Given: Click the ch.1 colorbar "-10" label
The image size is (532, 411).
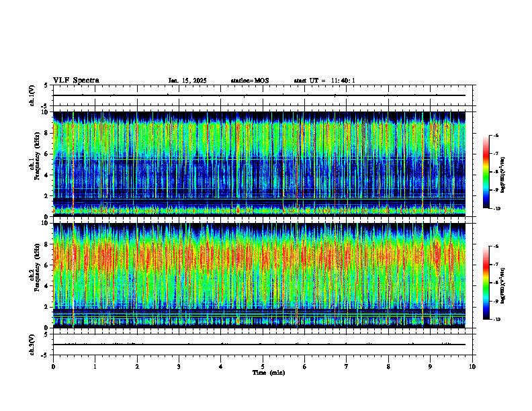Looking at the screenshot, I should 497,209.
